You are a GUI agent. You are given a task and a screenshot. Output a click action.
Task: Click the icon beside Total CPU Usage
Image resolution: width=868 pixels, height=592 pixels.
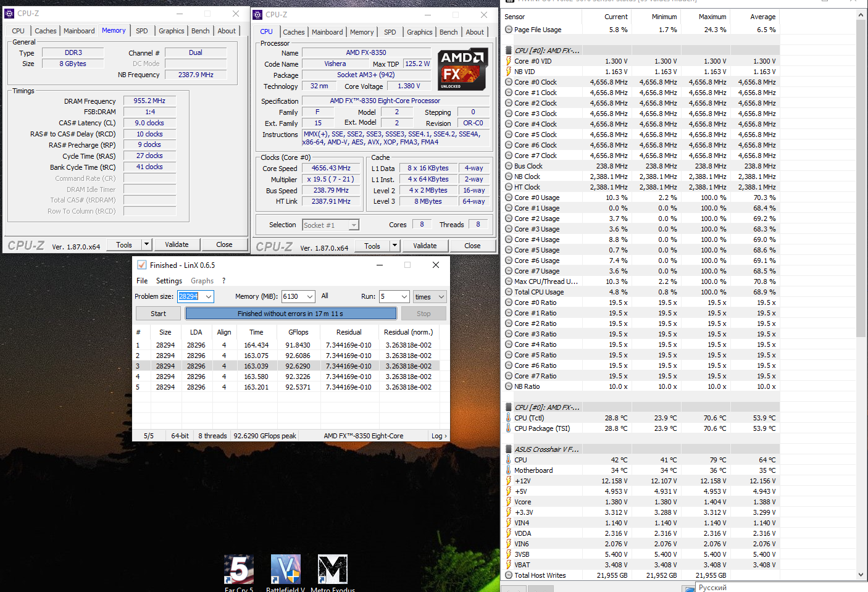pyautogui.click(x=509, y=292)
